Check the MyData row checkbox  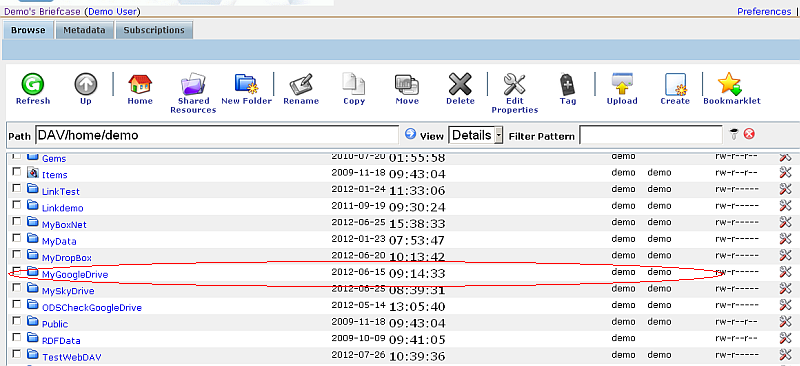(x=17, y=238)
